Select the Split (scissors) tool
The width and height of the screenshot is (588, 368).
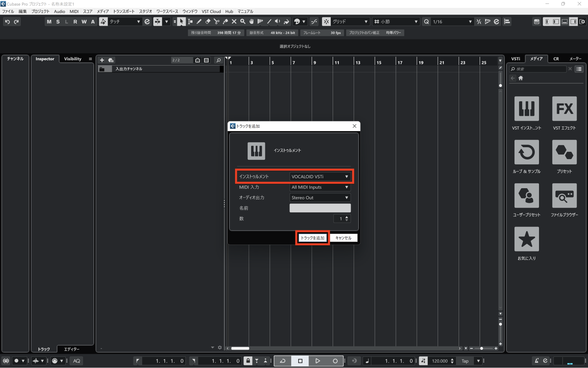[217, 21]
